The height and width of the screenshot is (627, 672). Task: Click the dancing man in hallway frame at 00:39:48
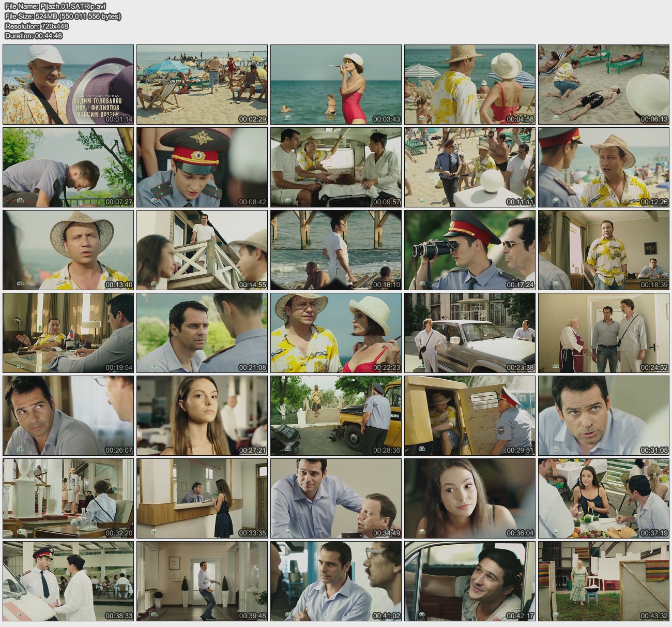[202, 581]
